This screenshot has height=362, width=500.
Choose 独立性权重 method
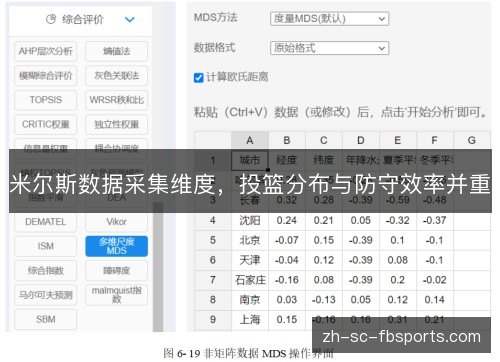(x=116, y=124)
